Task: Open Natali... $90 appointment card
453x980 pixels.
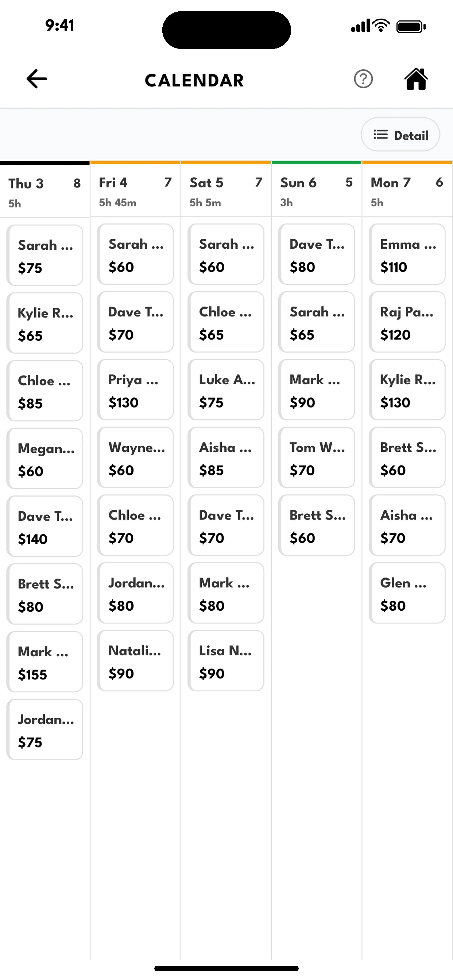Action: pos(135,661)
